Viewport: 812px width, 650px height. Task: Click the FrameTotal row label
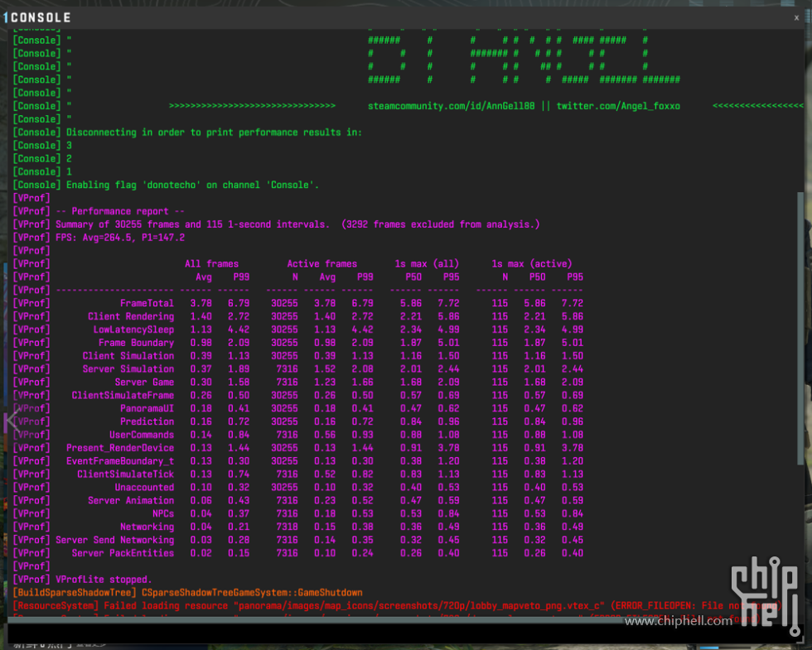pos(147,303)
